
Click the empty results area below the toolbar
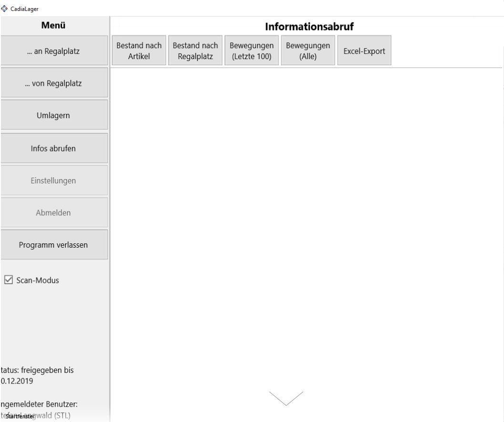(x=305, y=214)
